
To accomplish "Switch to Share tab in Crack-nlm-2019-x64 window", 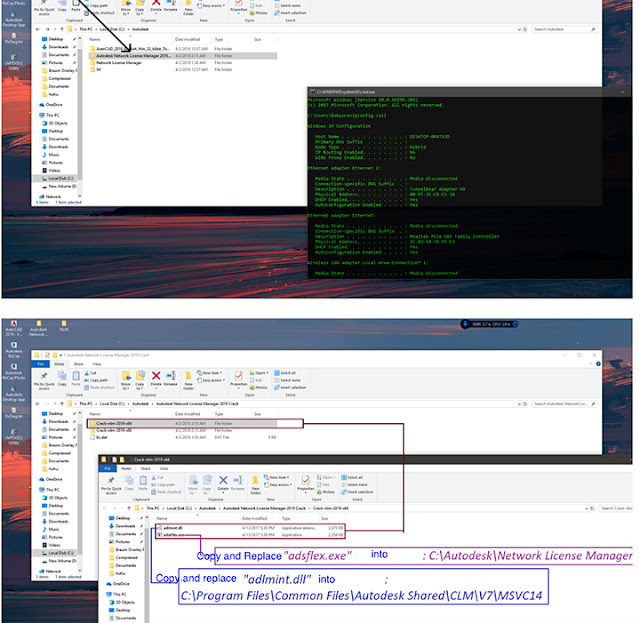I will pyautogui.click(x=145, y=468).
